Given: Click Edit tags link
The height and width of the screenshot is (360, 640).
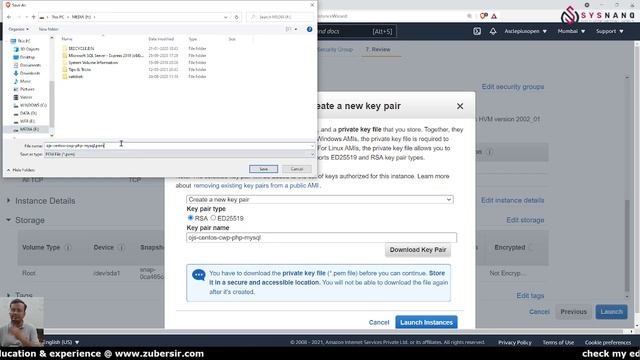Looking at the screenshot, I should 530,296.
